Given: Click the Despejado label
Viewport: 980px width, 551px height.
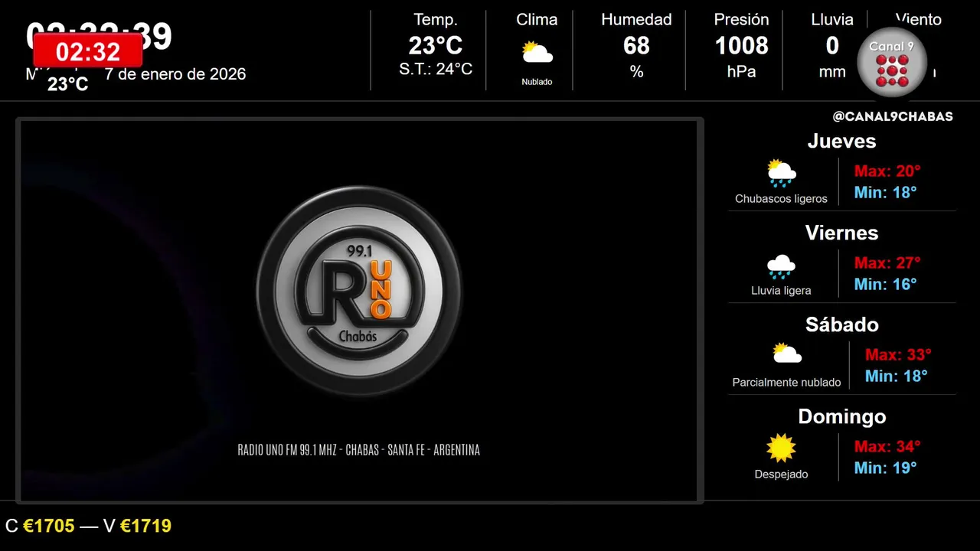Looking at the screenshot, I should click(781, 474).
